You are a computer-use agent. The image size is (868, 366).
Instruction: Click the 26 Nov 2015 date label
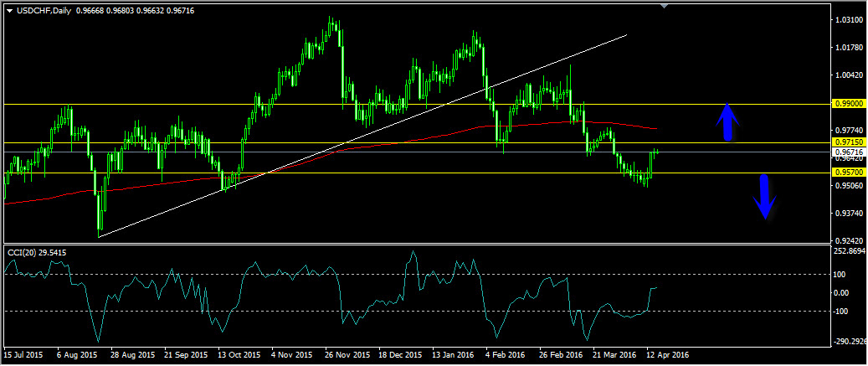pyautogui.click(x=347, y=353)
